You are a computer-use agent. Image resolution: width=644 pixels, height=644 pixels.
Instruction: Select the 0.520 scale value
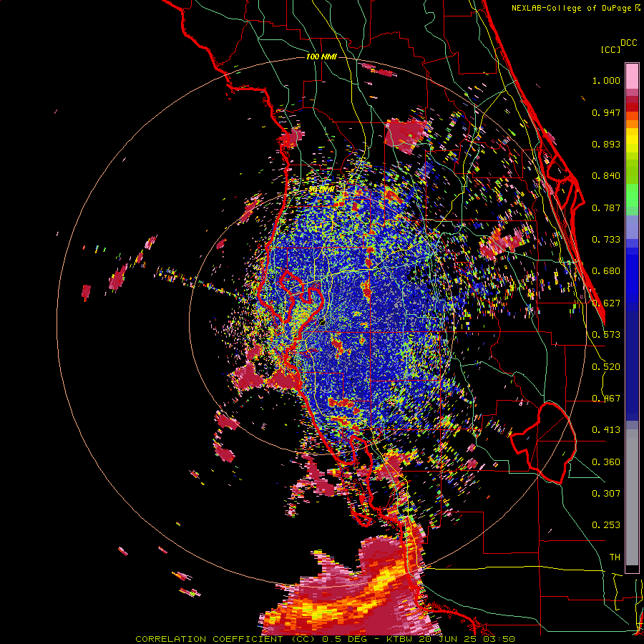606,367
